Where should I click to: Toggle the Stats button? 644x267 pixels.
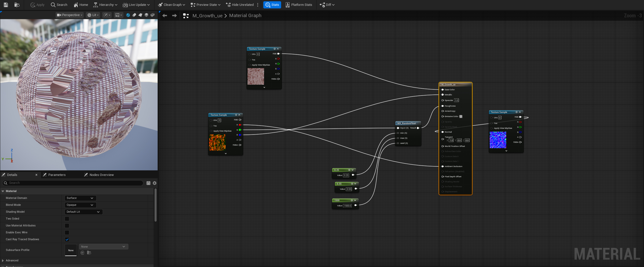tap(272, 5)
